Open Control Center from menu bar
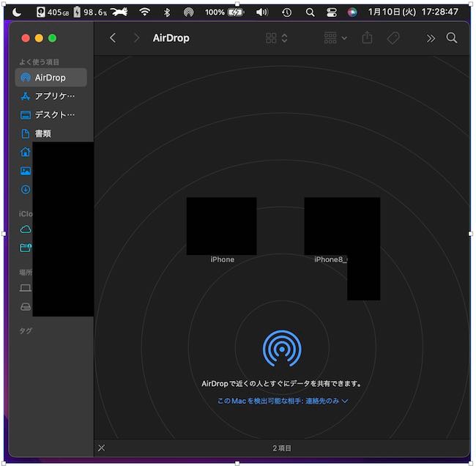Viewport: 476px width, 466px height. click(331, 12)
